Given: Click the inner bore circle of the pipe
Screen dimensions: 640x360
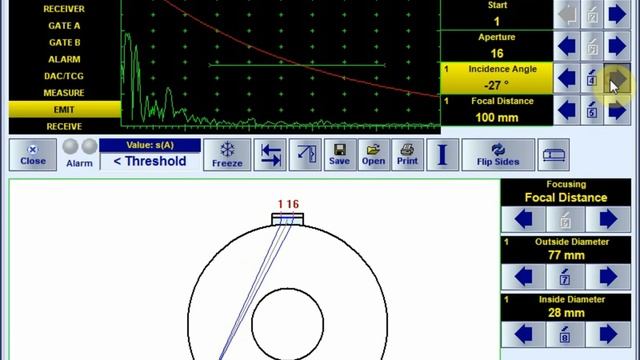Looking at the screenshot, I should click(288, 324).
